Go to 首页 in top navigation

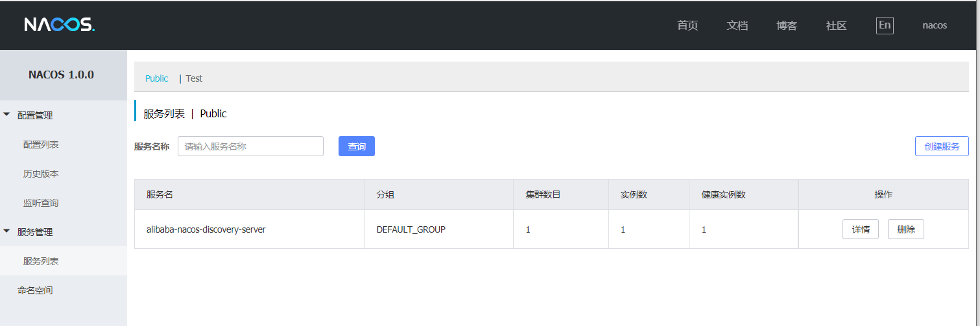pyautogui.click(x=687, y=26)
